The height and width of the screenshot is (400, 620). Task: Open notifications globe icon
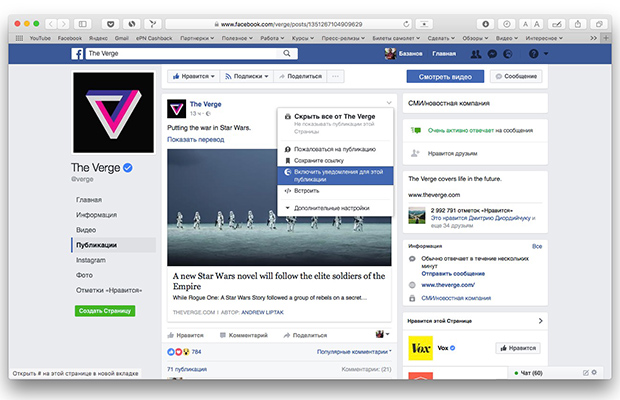508,54
